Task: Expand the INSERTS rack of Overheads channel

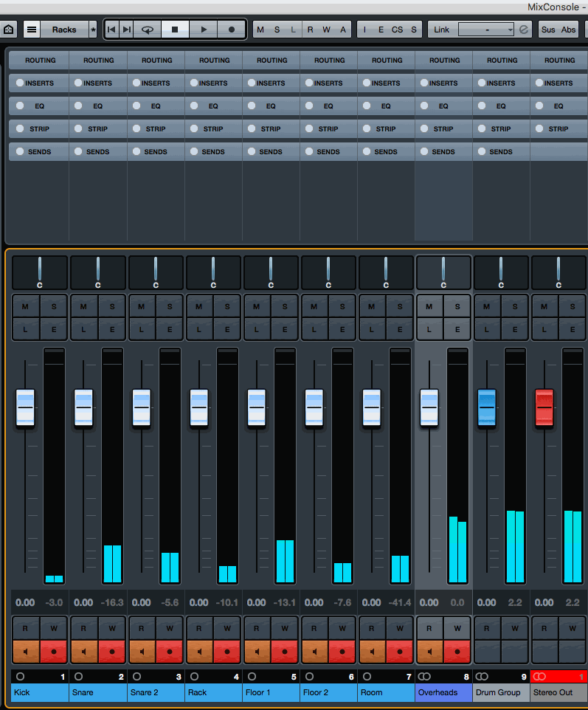Action: tap(443, 83)
